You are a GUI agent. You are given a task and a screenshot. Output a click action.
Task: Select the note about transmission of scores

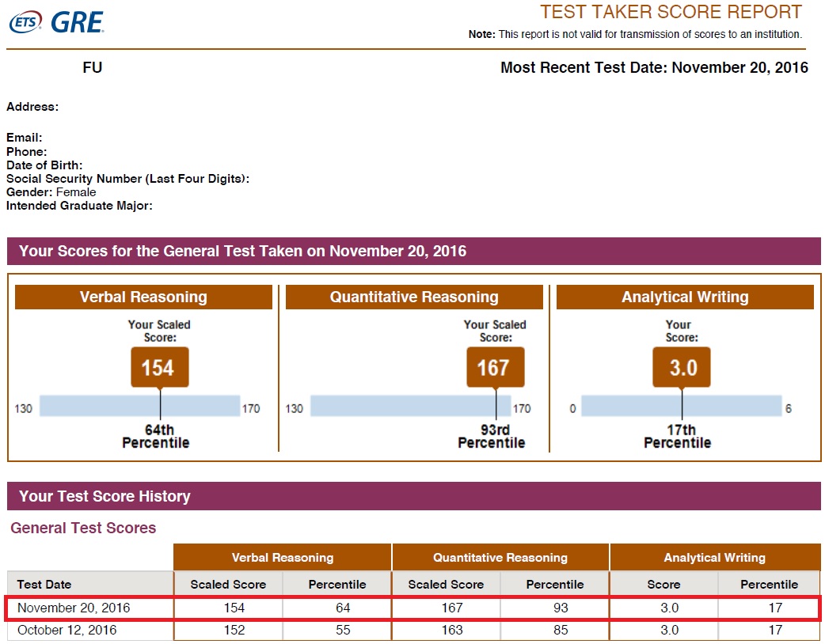point(635,34)
